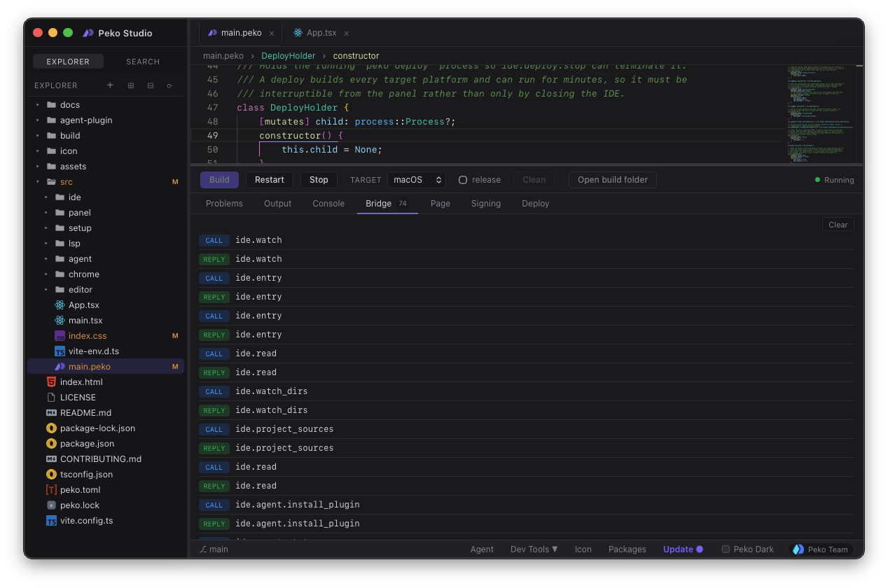Click the Peko Team avatar icon

798,549
